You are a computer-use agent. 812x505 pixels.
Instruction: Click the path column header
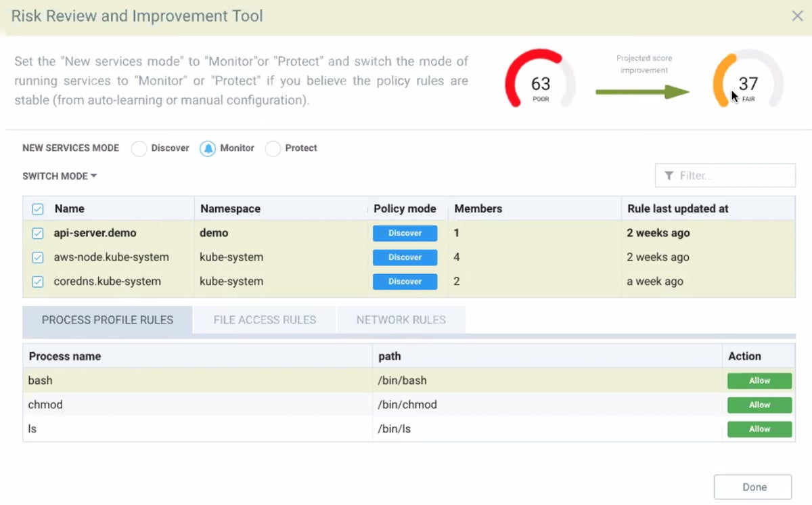click(390, 356)
